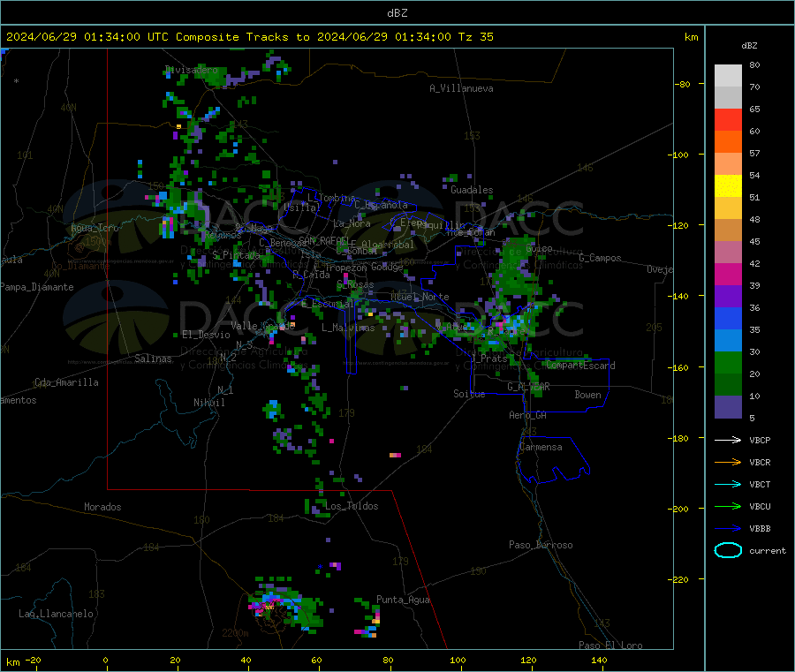Click the Soitue map label

[469, 394]
